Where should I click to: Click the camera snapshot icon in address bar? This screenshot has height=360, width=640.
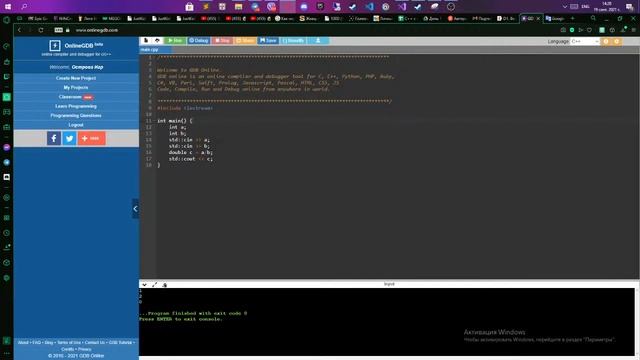pos(563,30)
